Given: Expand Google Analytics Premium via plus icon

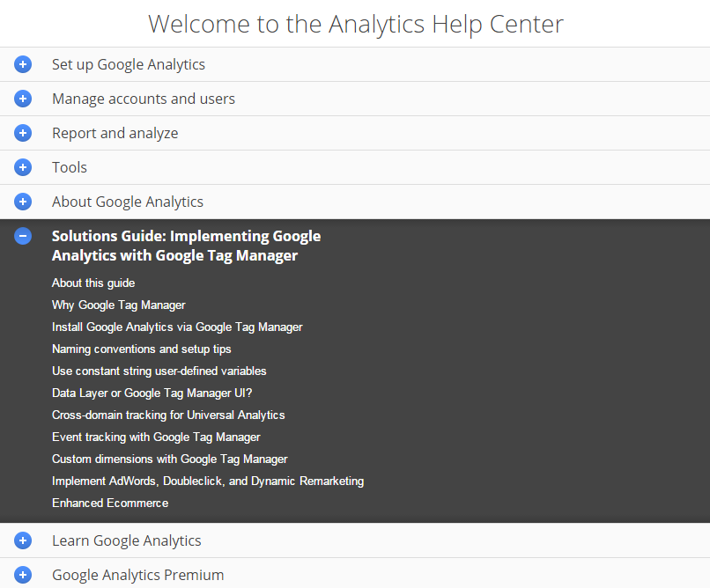Looking at the screenshot, I should pyautogui.click(x=23, y=575).
